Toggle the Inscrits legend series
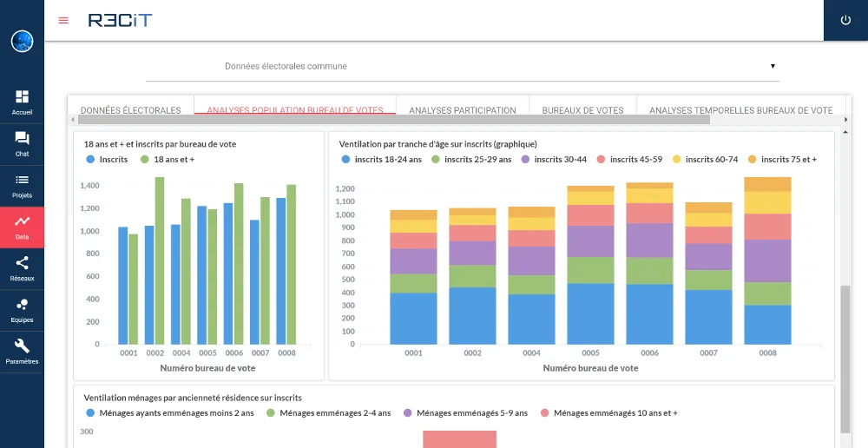 point(108,160)
